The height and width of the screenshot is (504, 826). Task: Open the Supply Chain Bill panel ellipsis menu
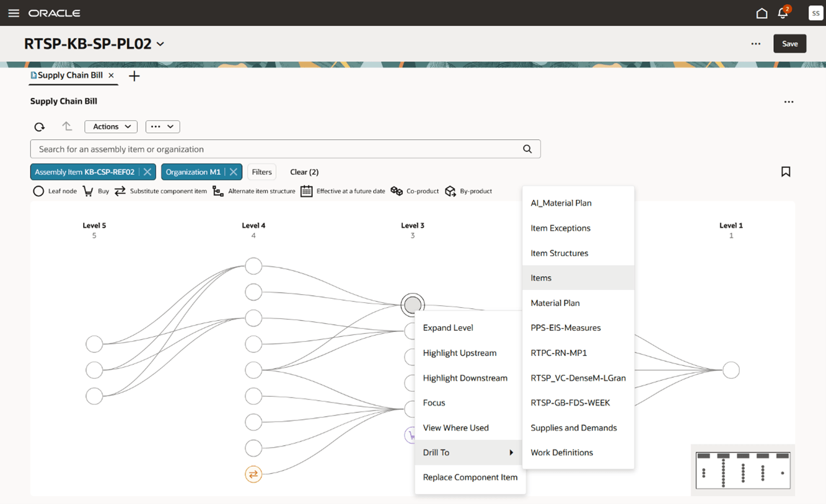coord(789,102)
